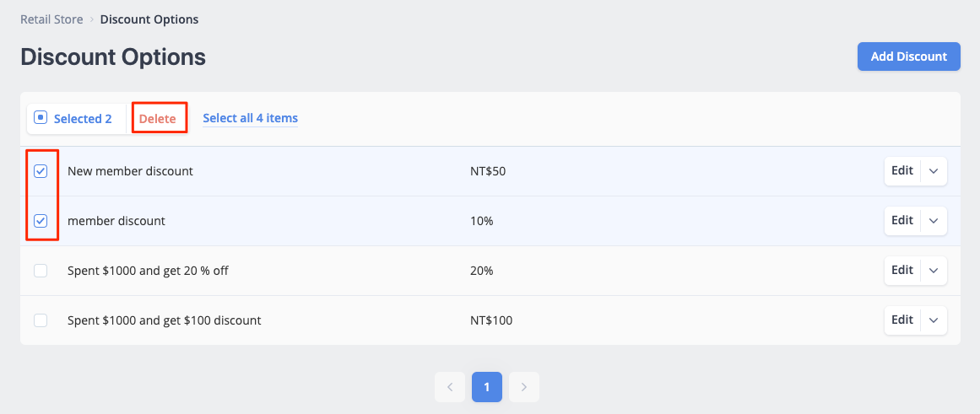980x414 pixels.
Task: Delete the selected discounts
Action: tap(158, 119)
